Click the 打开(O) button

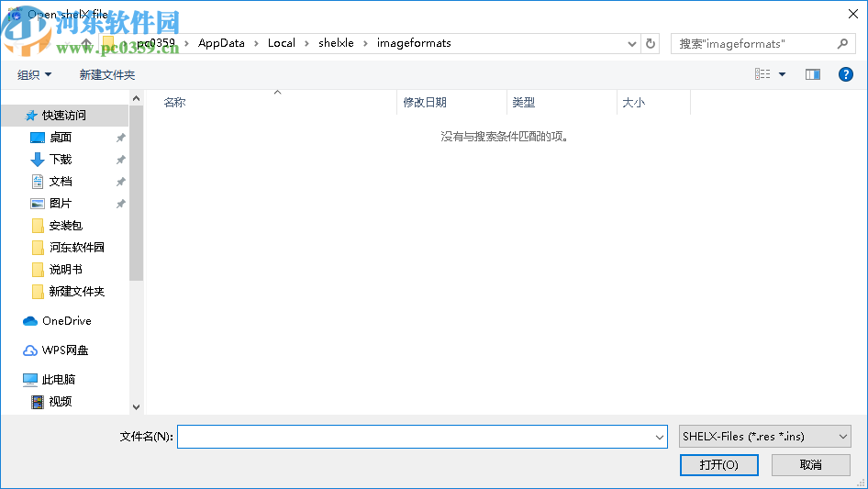coord(719,464)
